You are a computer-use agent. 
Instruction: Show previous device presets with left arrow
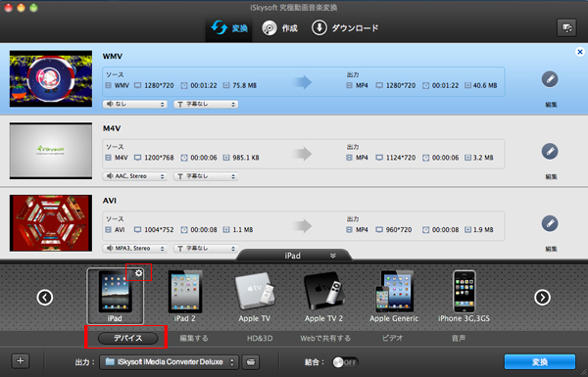tap(45, 298)
